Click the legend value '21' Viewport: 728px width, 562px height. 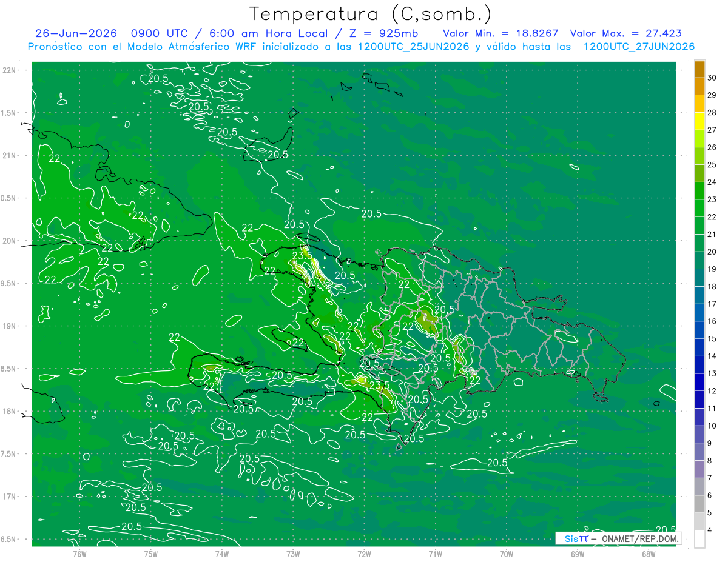click(712, 234)
